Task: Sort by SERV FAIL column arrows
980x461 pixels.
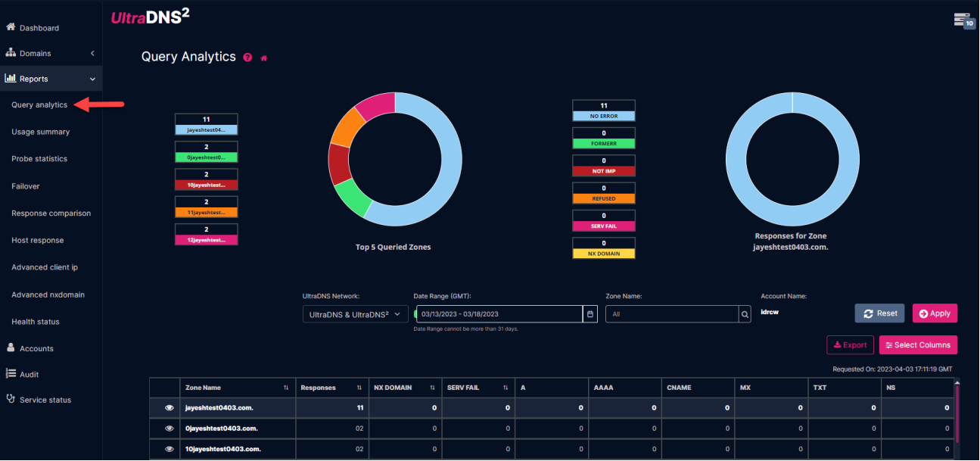Action: pos(506,388)
